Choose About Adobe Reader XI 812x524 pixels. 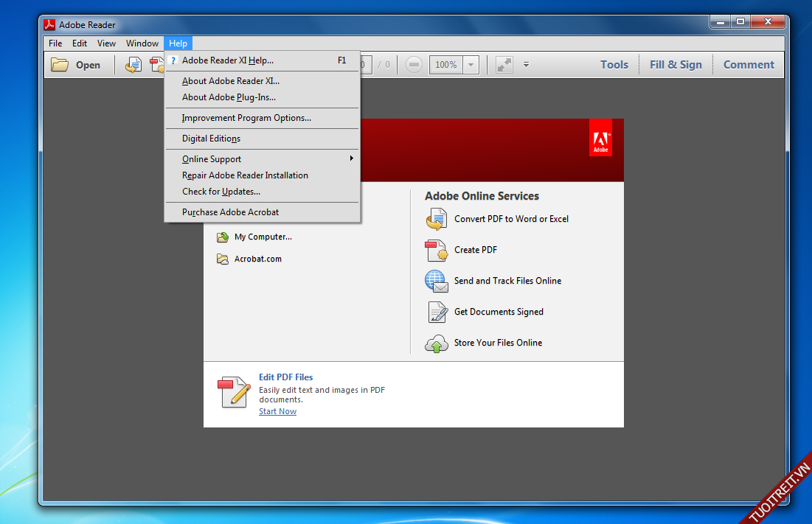(231, 81)
